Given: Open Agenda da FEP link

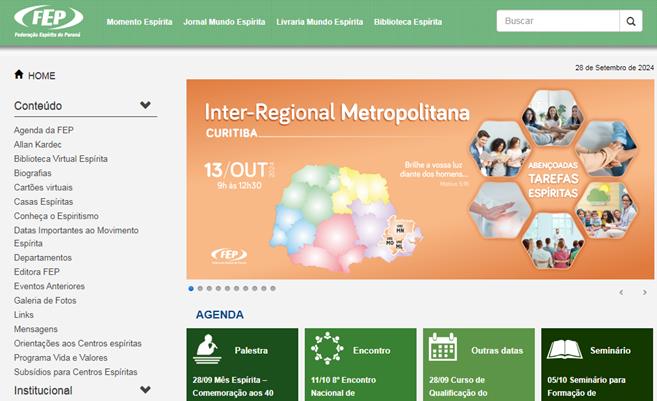Looking at the screenshot, I should (x=44, y=130).
